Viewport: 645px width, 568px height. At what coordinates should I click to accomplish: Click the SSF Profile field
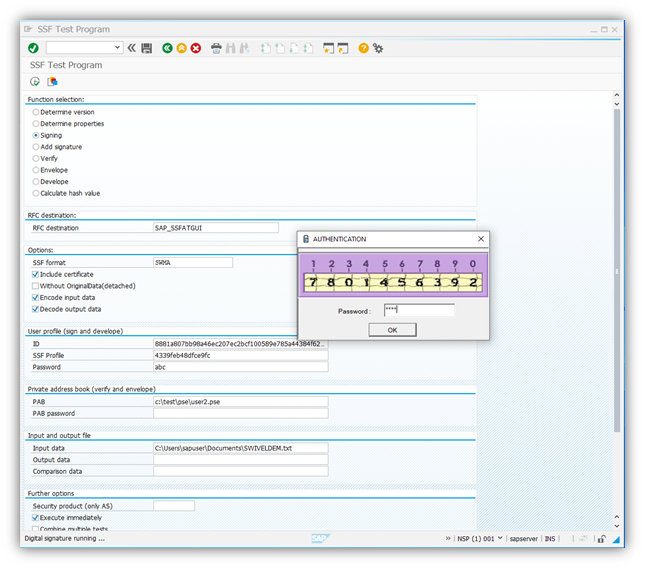241,355
